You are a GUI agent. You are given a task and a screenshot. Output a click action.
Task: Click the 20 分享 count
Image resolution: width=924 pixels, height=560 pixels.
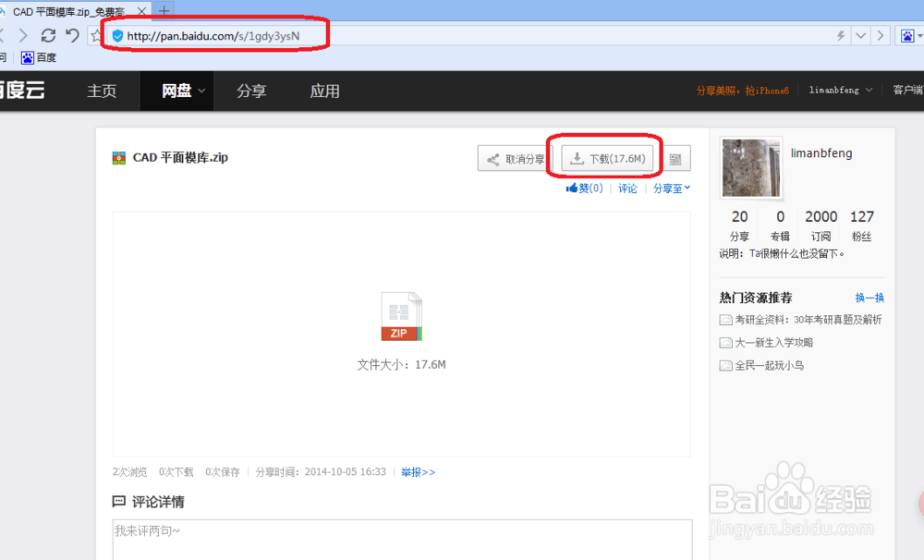click(x=739, y=225)
